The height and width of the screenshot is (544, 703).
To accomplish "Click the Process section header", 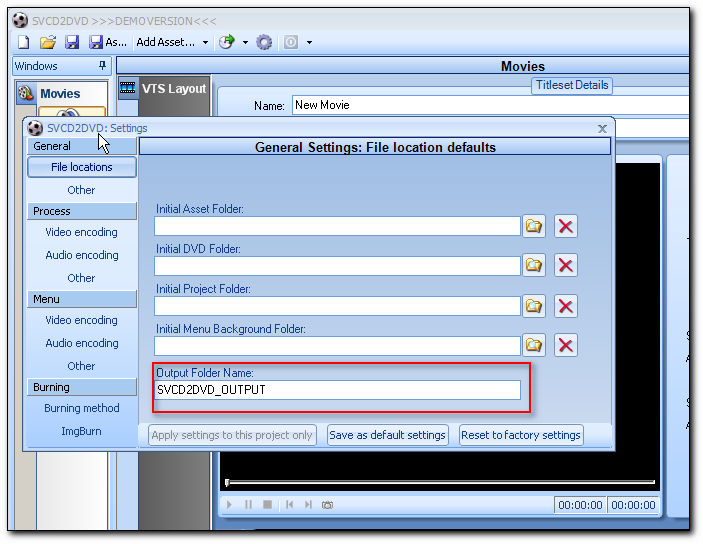I will pyautogui.click(x=82, y=211).
